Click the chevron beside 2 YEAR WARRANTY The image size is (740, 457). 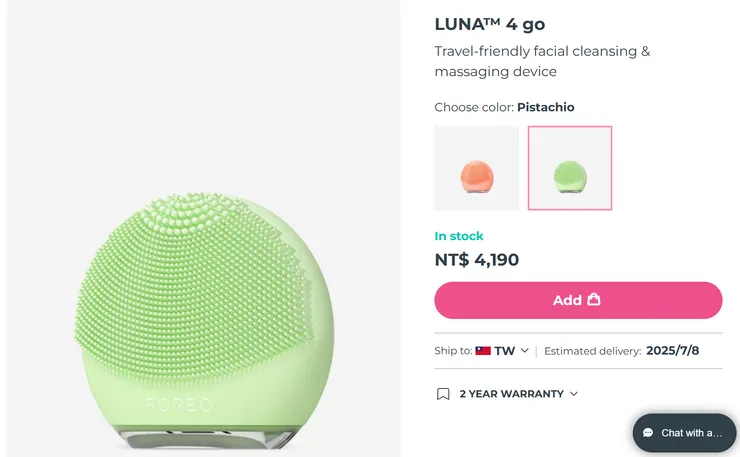[x=574, y=394]
